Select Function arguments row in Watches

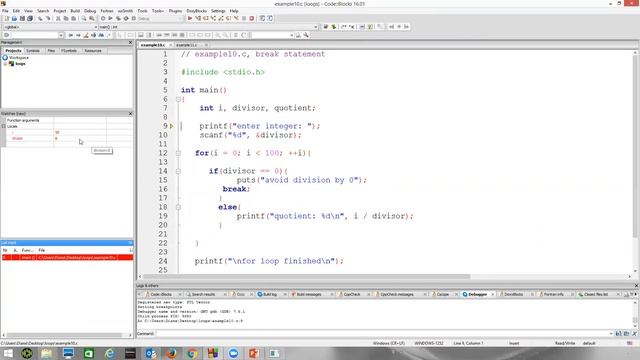(67, 120)
